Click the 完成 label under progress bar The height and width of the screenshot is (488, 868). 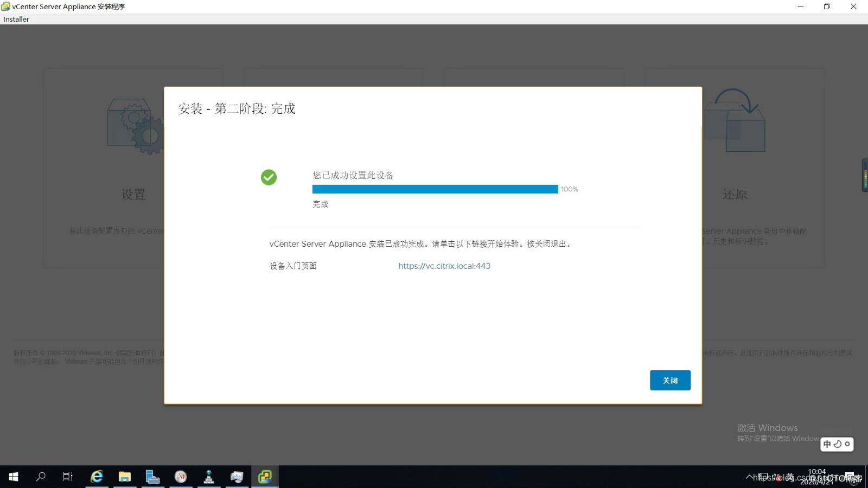click(321, 204)
